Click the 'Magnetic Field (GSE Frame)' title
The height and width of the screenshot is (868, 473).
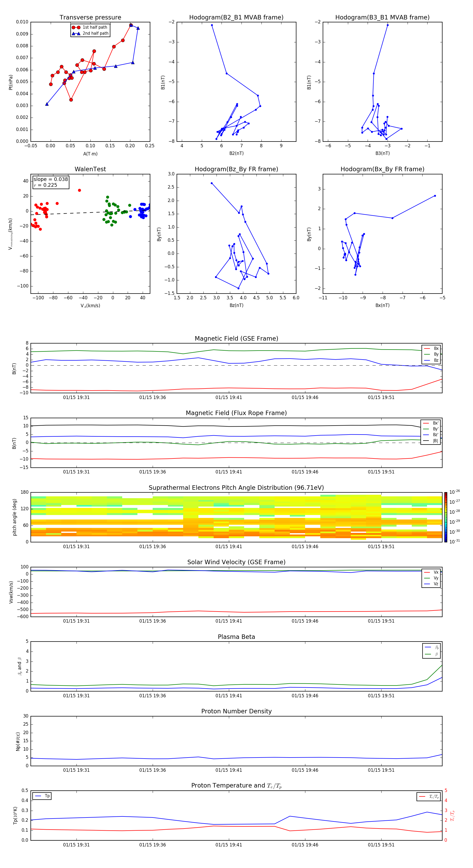[236, 339]
